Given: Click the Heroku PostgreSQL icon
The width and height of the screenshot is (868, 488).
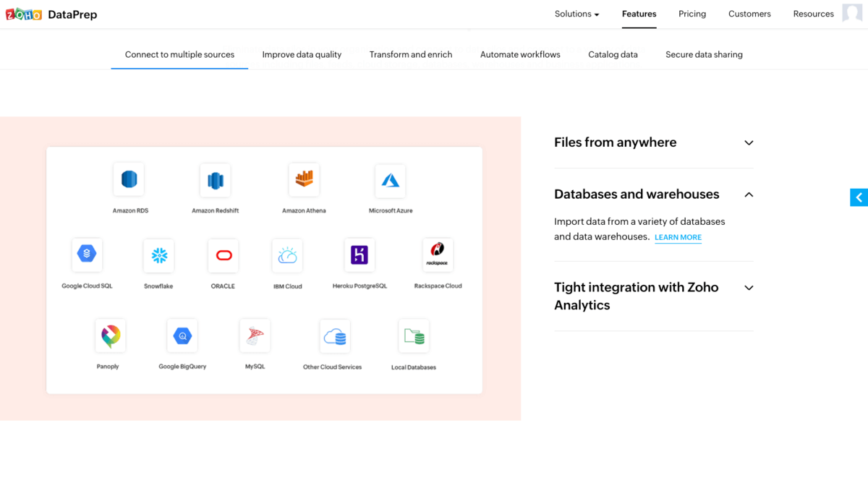Looking at the screenshot, I should (x=359, y=254).
